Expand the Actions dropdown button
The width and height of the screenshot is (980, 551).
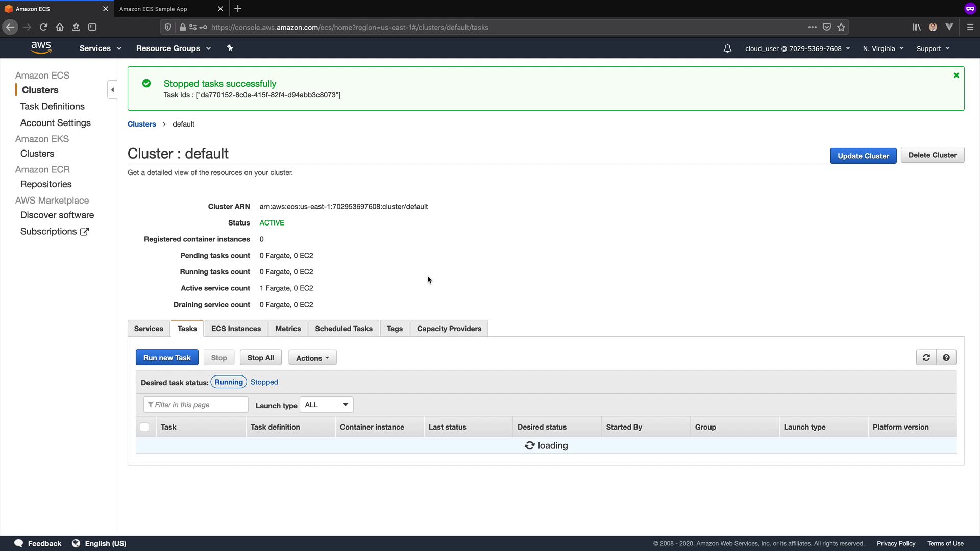[312, 358]
